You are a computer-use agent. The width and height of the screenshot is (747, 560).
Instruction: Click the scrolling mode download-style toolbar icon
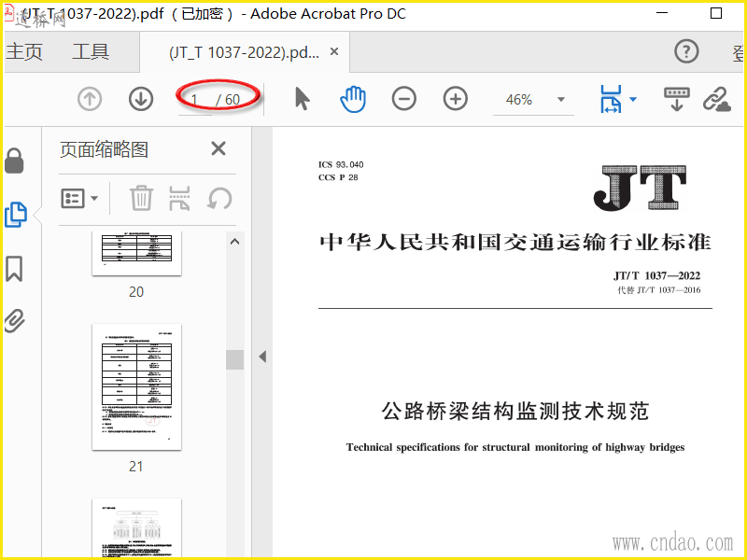677,99
